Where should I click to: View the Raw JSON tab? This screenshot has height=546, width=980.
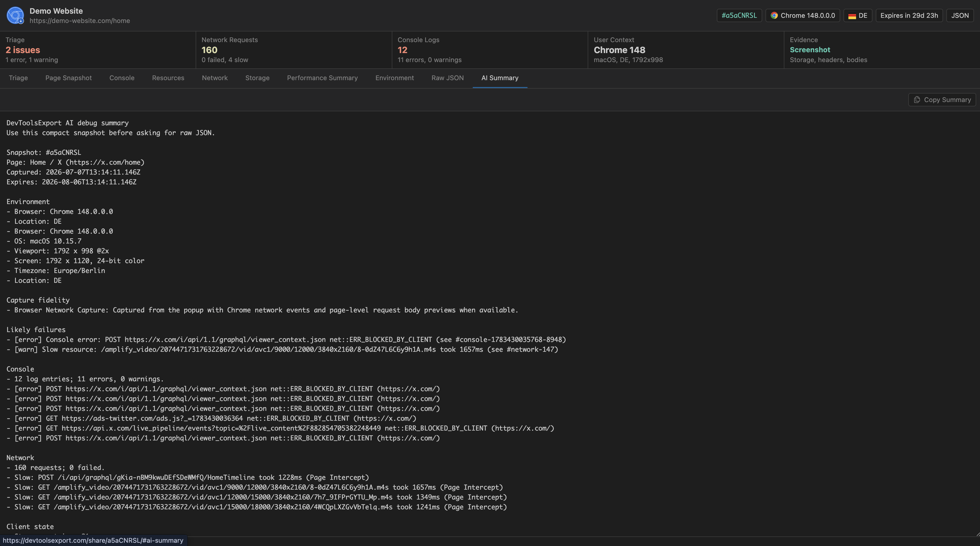point(447,78)
